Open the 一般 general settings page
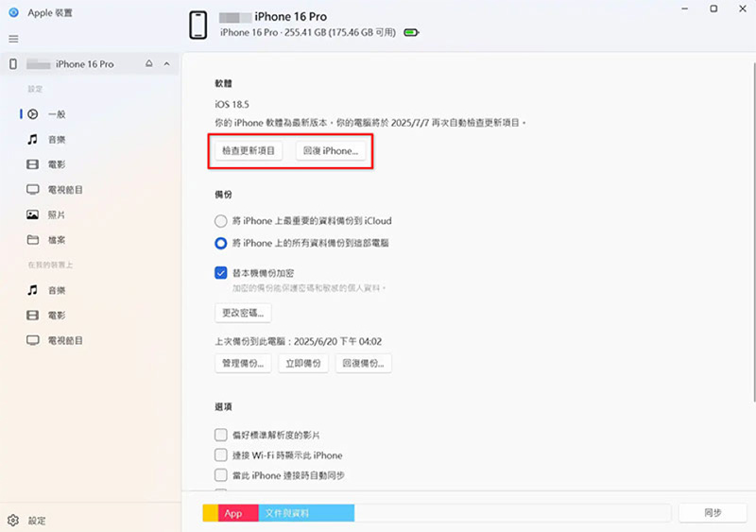Screen dimensions: 756x532 tap(57, 114)
